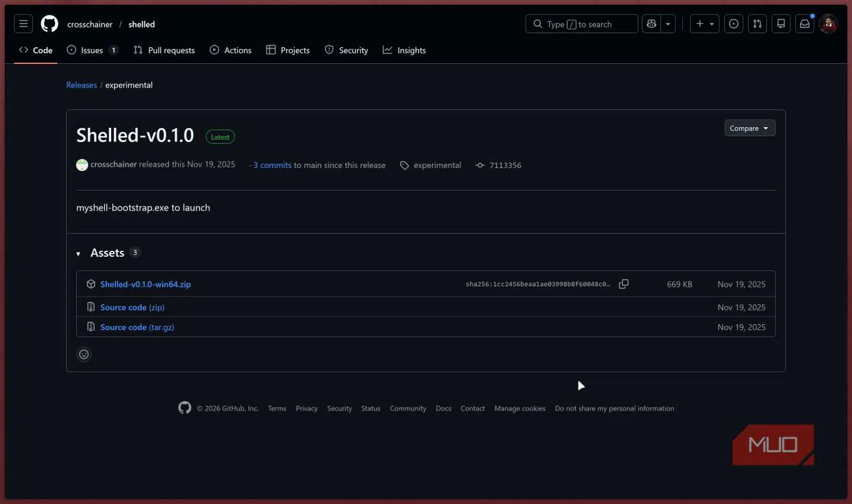Open commit 7113356

click(505, 165)
